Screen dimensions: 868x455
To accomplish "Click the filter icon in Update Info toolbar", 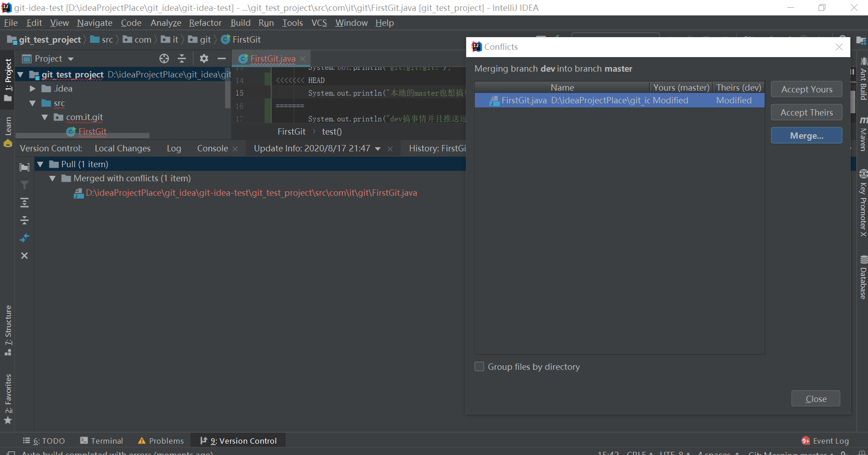I will tap(24, 185).
